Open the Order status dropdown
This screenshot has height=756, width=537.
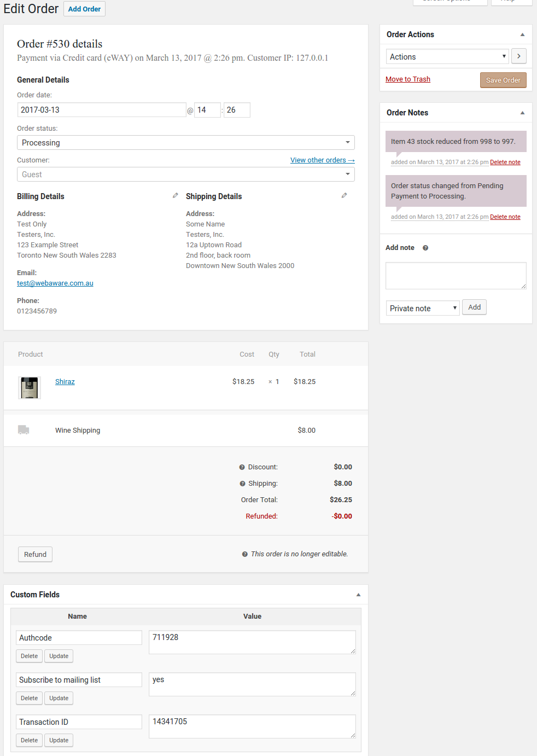click(x=185, y=143)
